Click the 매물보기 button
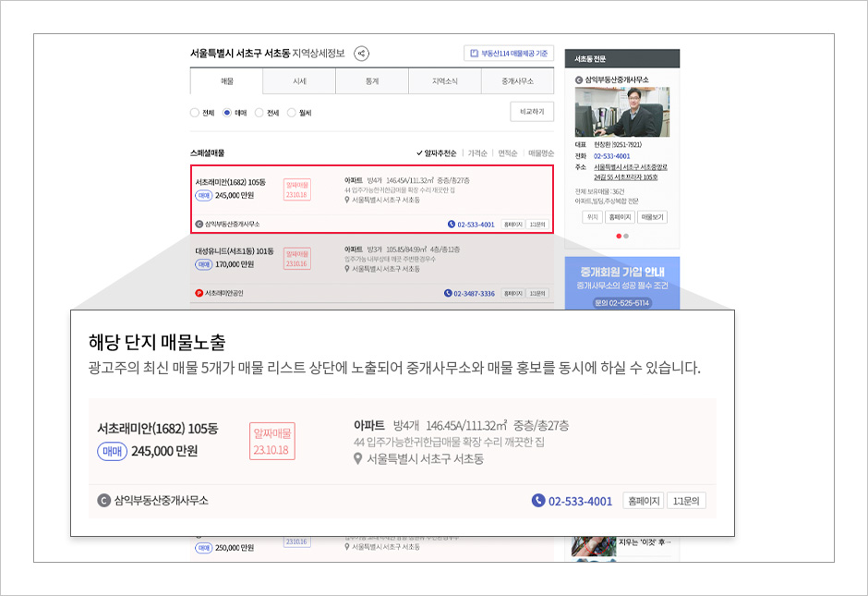 coord(654,215)
